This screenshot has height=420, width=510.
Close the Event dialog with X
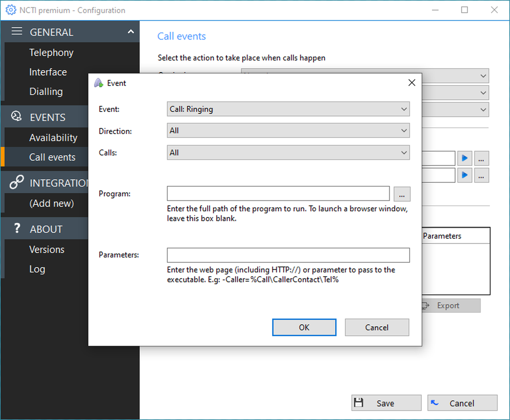click(x=412, y=83)
